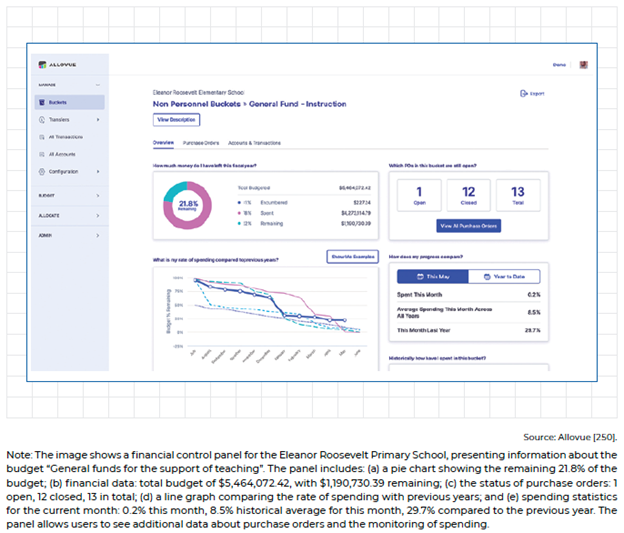Click the Export icon

point(524,93)
